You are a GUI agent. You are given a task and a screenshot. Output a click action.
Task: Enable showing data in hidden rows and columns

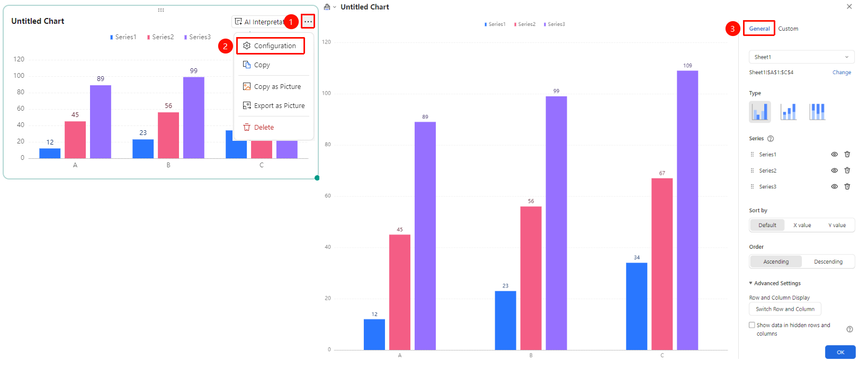pyautogui.click(x=752, y=325)
